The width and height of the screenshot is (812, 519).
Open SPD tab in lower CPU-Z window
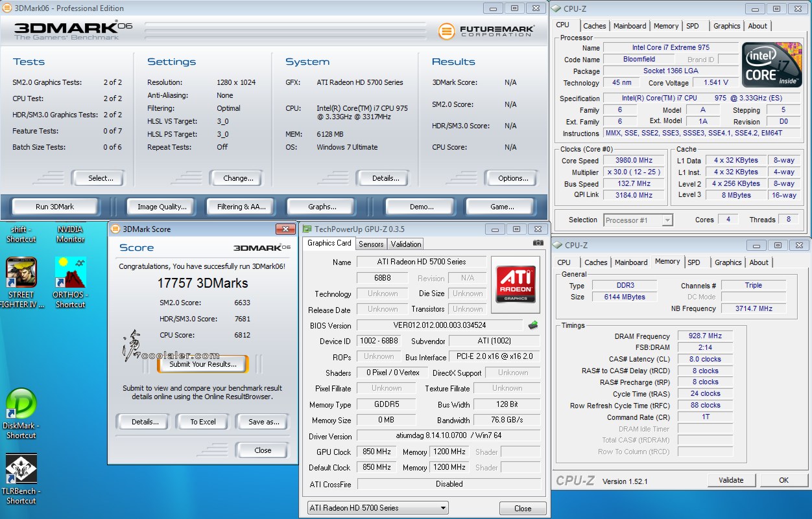694,262
